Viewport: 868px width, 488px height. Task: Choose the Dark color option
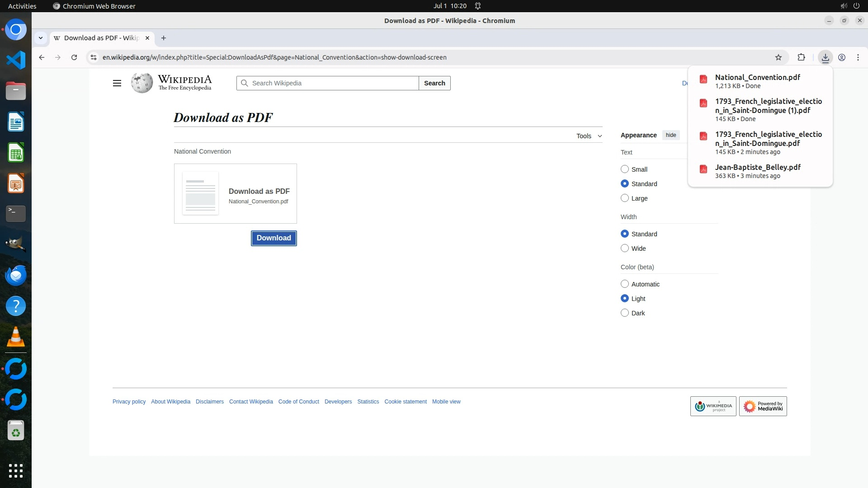pyautogui.click(x=625, y=313)
